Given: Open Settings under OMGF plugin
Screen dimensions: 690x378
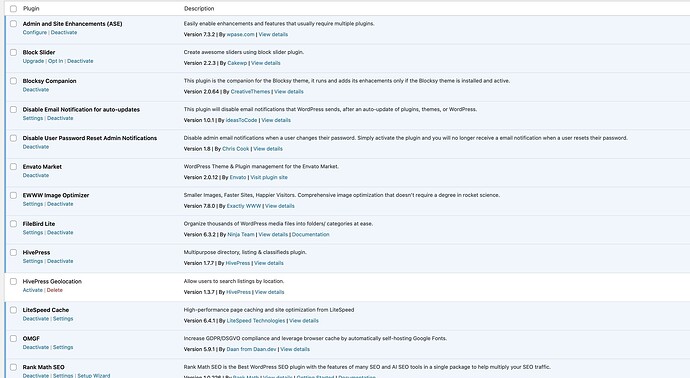Looking at the screenshot, I should tap(63, 347).
